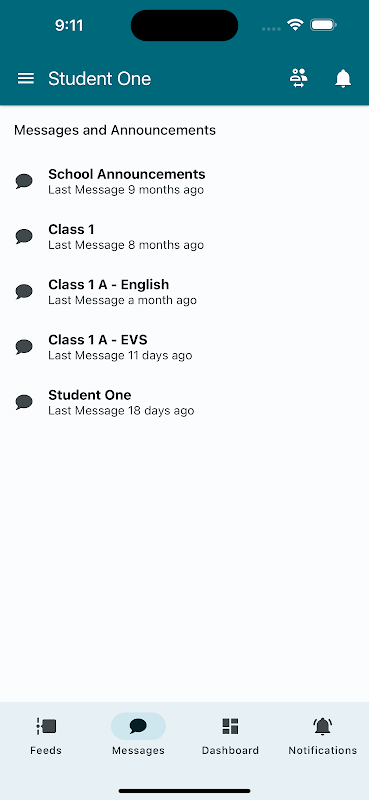This screenshot has height=800, width=369.
Task: Open the Class 1 conversation title
Action: (71, 230)
